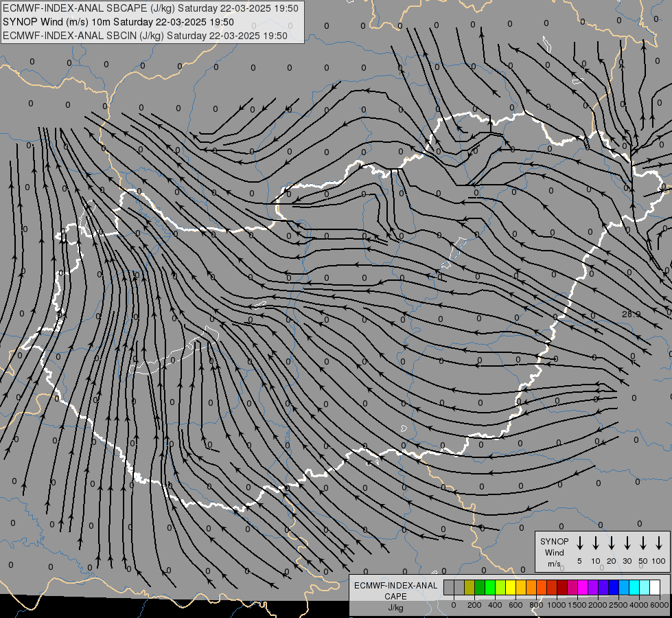
Task: Click the '30' wind speed legend label
Action: point(627,561)
